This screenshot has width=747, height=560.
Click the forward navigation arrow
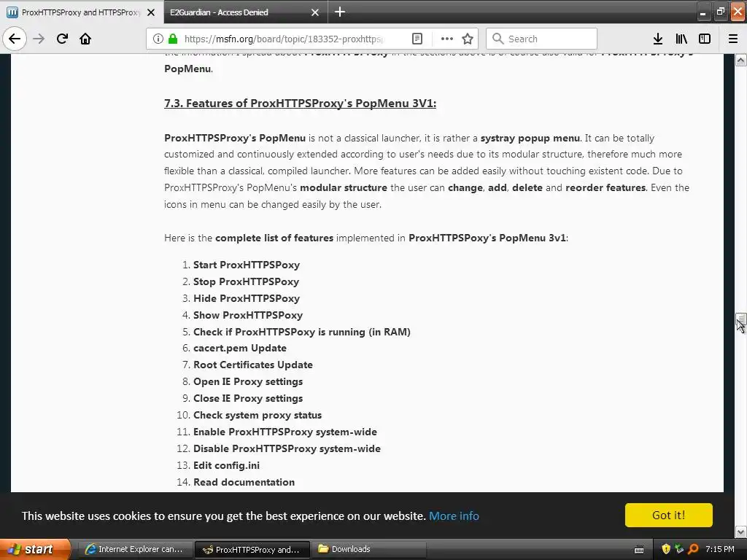point(39,39)
